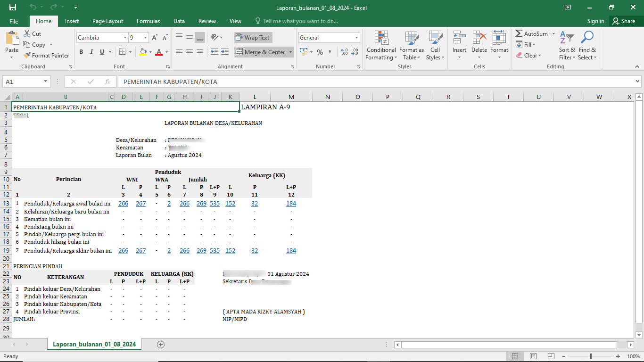Switch to Formulas tab
Image resolution: width=644 pixels, height=362 pixels.
pyautogui.click(x=148, y=21)
